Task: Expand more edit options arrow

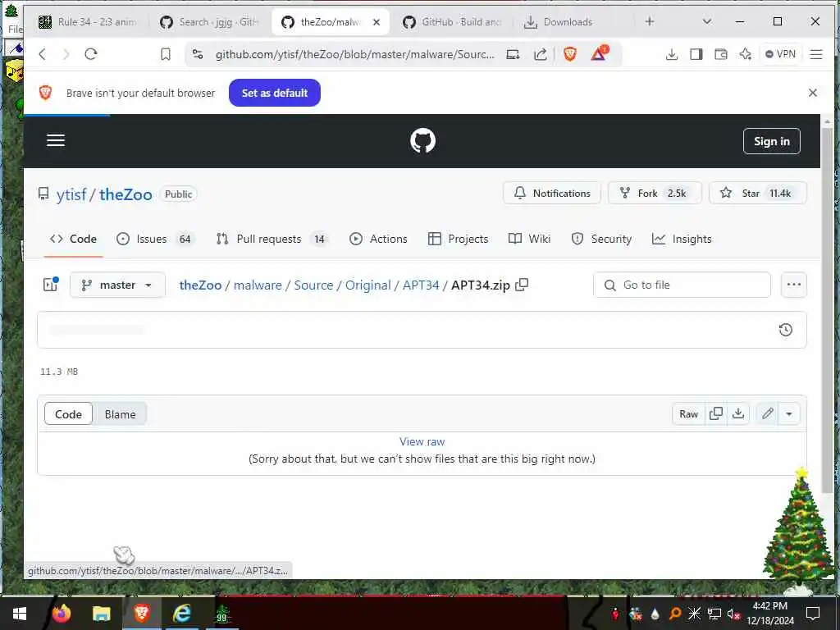Action: tap(789, 413)
